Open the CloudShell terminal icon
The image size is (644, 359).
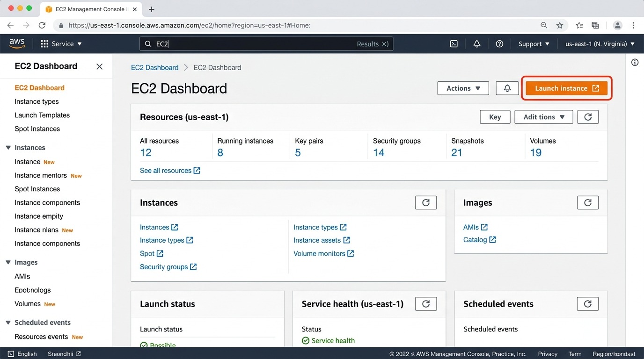tap(454, 44)
